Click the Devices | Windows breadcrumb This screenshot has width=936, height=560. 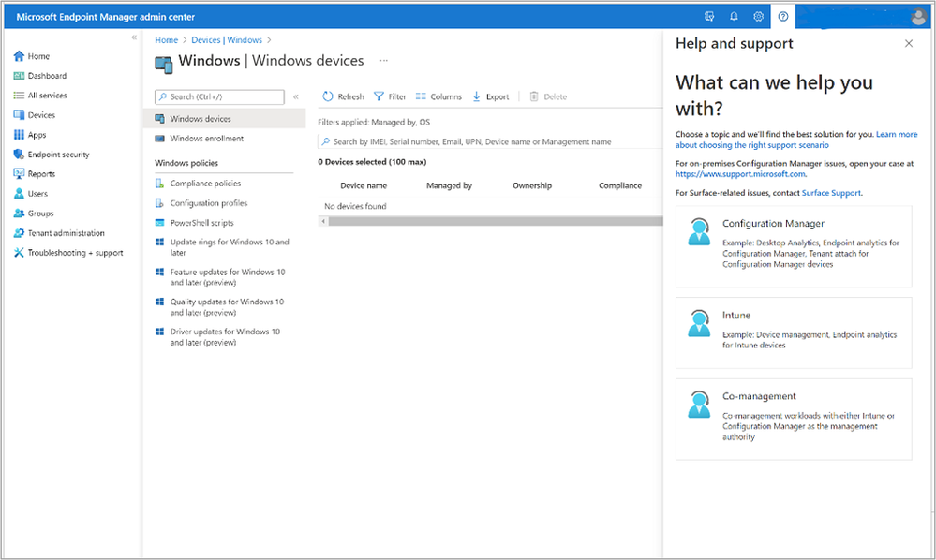pos(227,40)
